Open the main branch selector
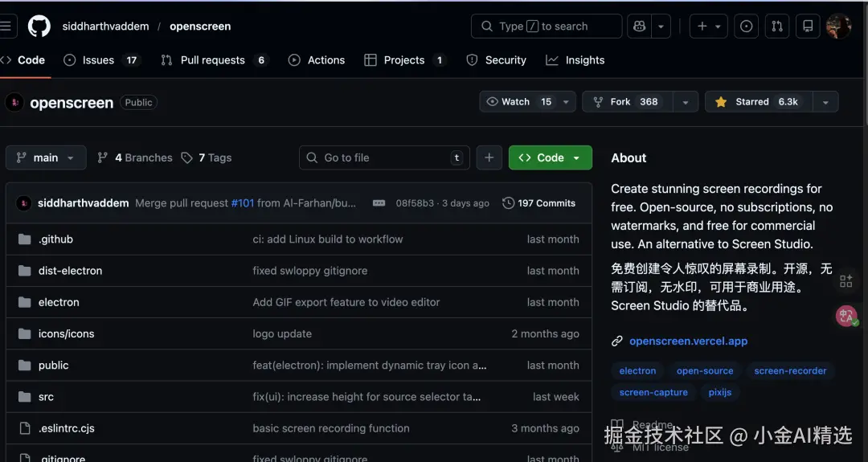 (x=46, y=157)
